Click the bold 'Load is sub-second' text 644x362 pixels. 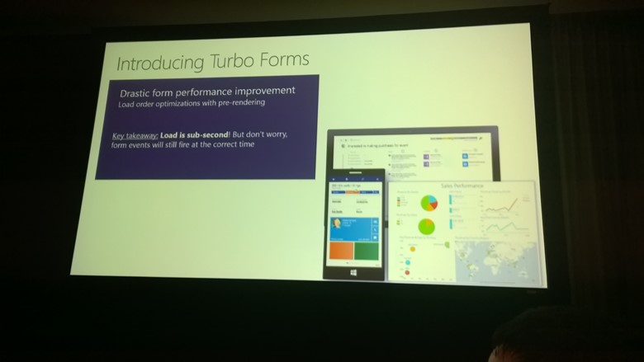(x=196, y=134)
